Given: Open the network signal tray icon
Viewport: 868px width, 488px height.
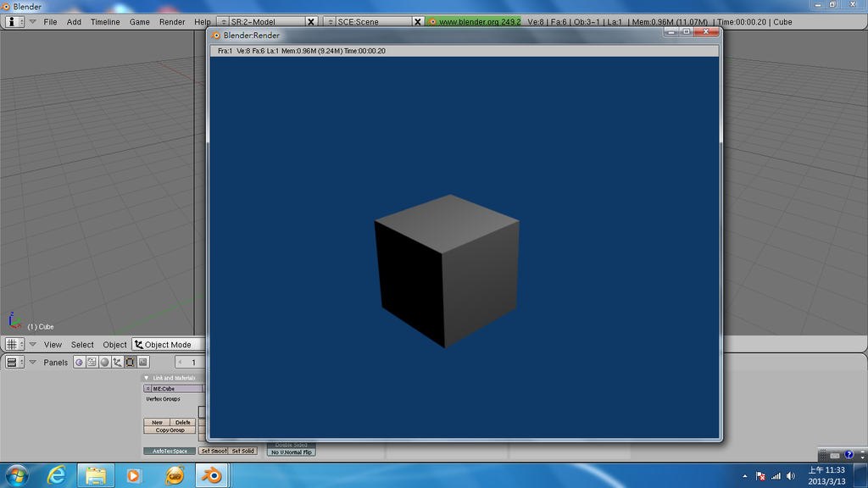Looking at the screenshot, I should [x=776, y=476].
